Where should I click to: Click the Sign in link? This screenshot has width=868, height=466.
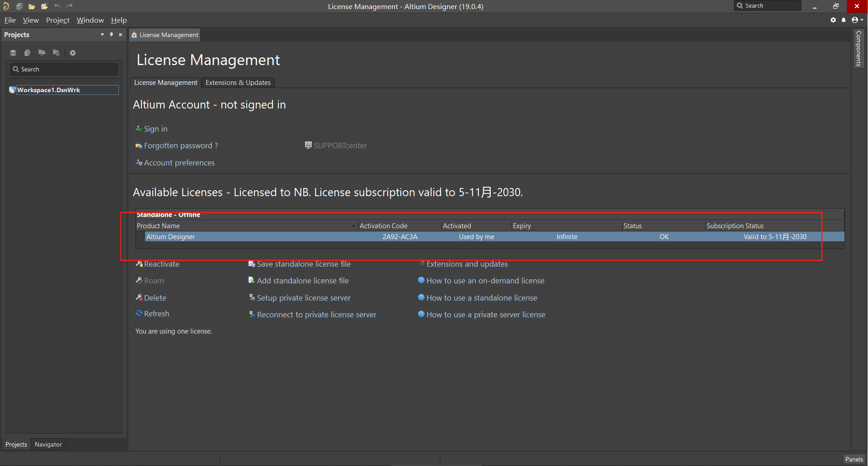pyautogui.click(x=155, y=129)
